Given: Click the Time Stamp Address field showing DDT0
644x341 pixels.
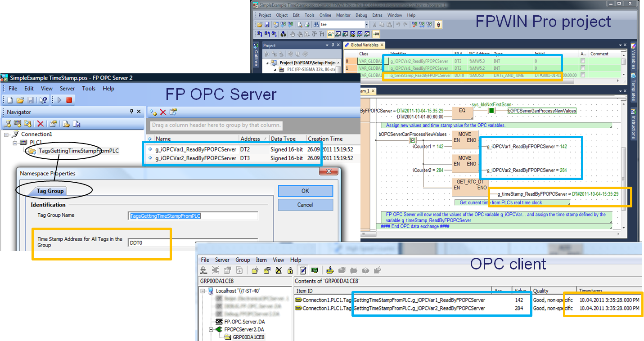Looking at the screenshot, I should pyautogui.click(x=193, y=243).
